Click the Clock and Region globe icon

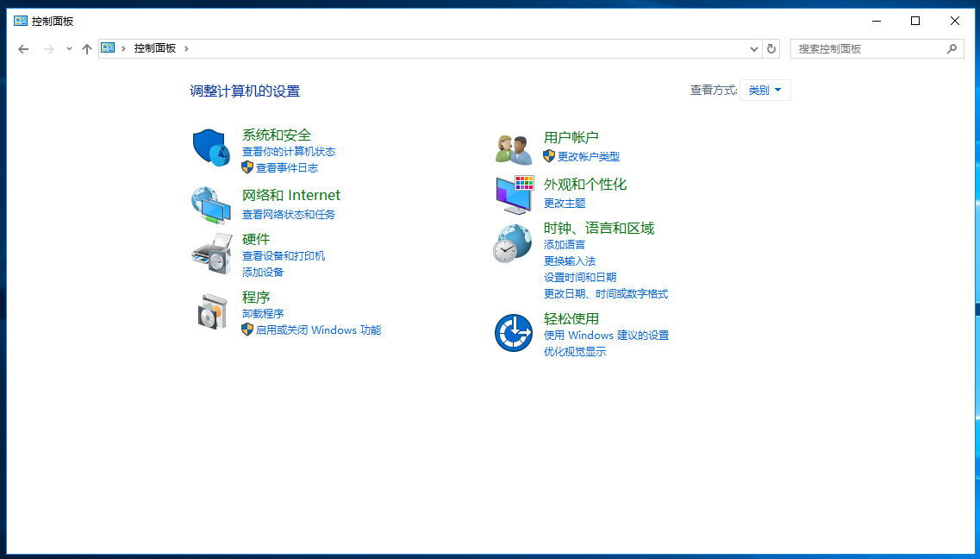click(x=513, y=243)
